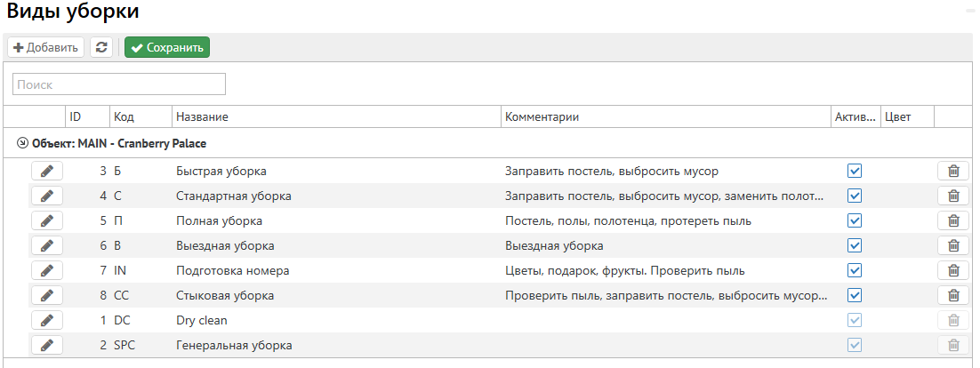This screenshot has width=980, height=368.
Task: Disable the active checkbox for Подготовка номера
Action: 855,270
